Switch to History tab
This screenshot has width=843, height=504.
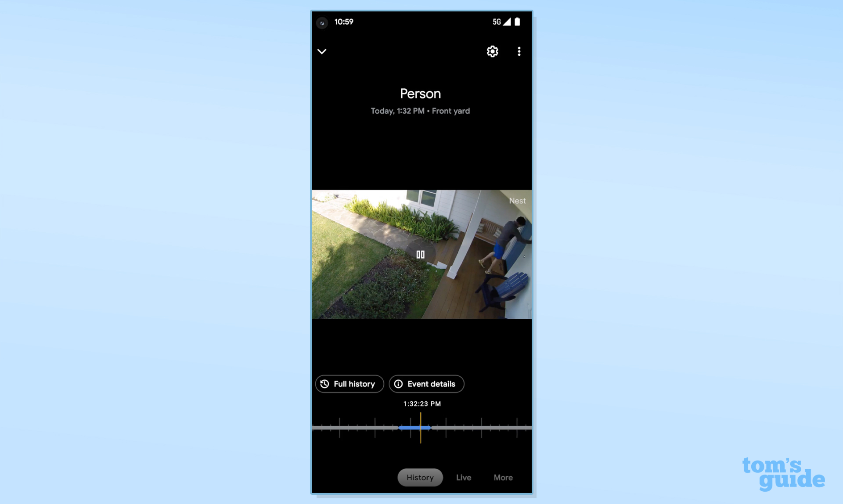tap(420, 477)
